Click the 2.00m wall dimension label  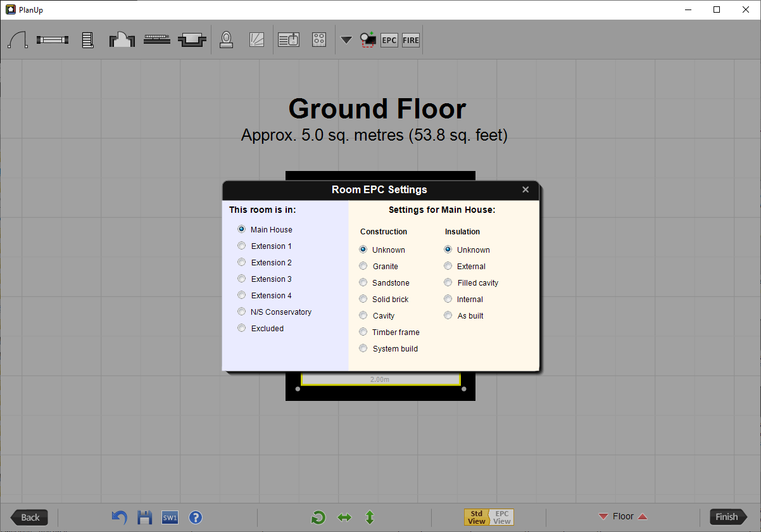pos(380,379)
